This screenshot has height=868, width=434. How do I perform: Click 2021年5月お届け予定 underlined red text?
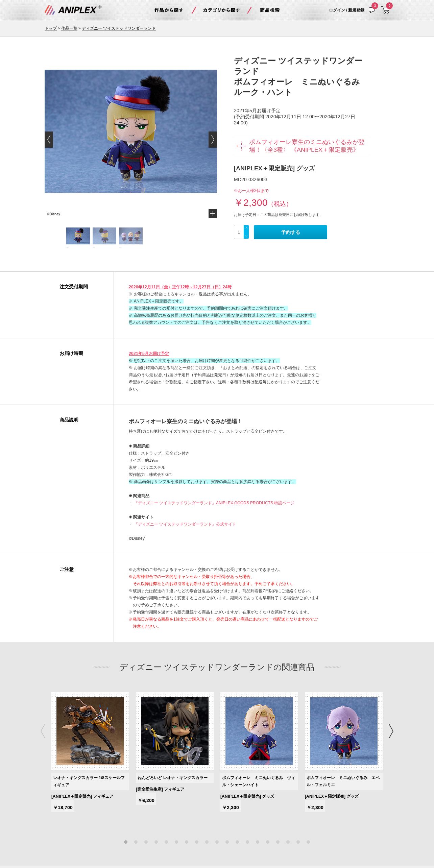coord(149,354)
